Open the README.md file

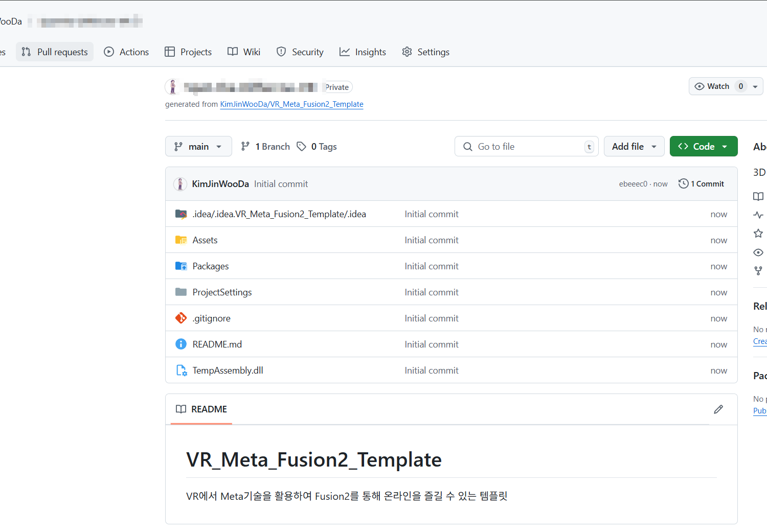(x=217, y=344)
